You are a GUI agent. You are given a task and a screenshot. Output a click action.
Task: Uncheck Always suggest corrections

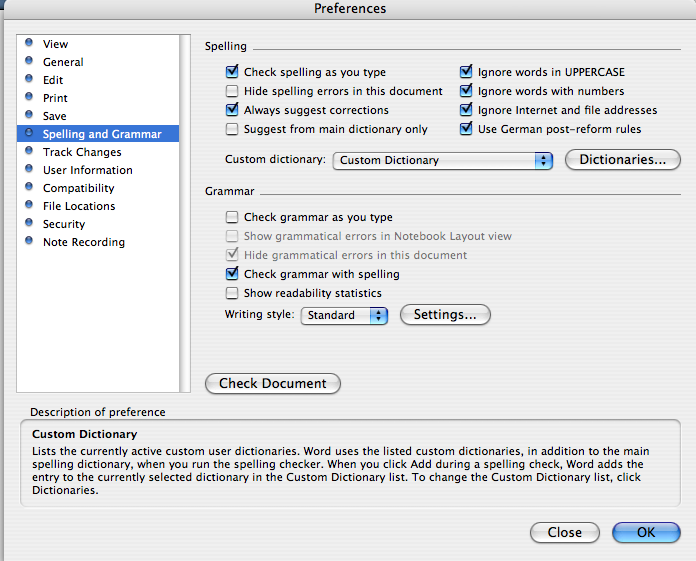[232, 110]
